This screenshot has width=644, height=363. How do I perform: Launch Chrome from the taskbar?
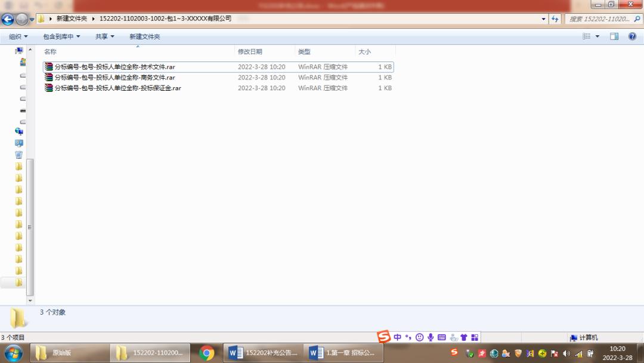coord(206,353)
